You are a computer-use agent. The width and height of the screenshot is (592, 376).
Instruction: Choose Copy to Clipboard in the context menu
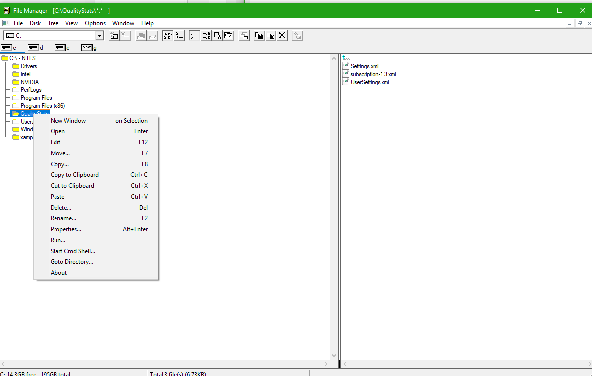96,175
